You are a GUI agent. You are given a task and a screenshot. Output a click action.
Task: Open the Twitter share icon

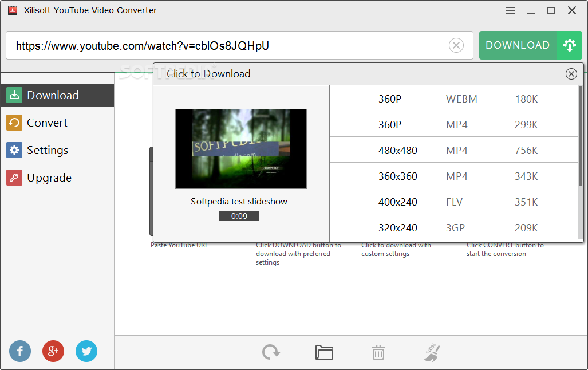(x=86, y=351)
